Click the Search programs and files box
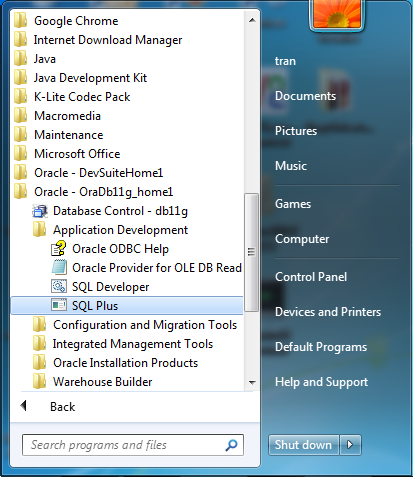 133,445
